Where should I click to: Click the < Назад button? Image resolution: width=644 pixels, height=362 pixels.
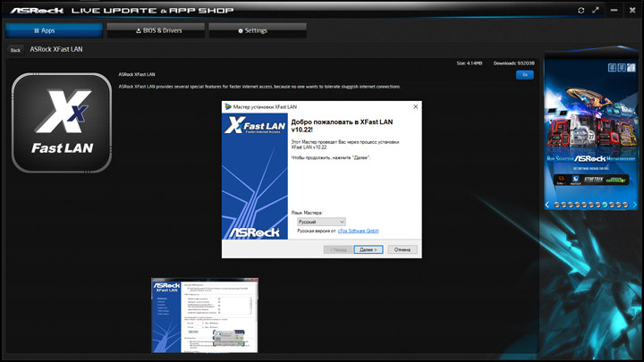338,249
